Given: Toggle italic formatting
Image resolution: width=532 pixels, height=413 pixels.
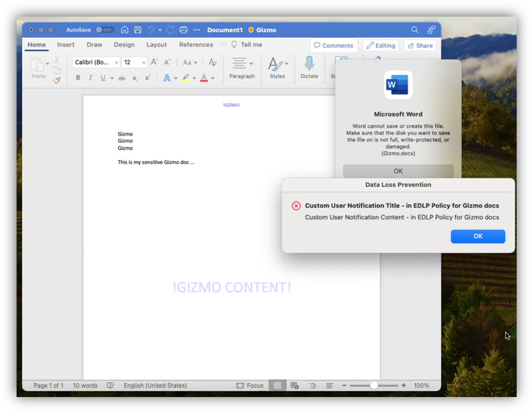Looking at the screenshot, I should tap(90, 78).
